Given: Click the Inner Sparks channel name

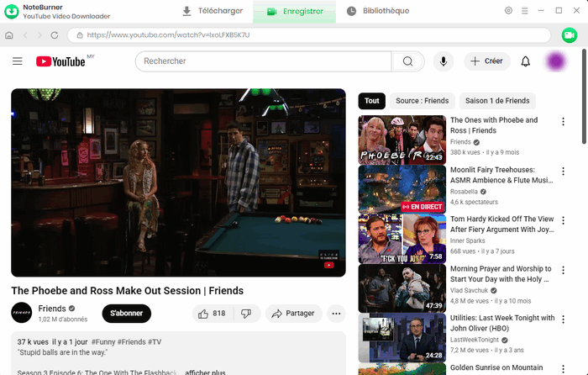Looking at the screenshot, I should pos(468,240).
